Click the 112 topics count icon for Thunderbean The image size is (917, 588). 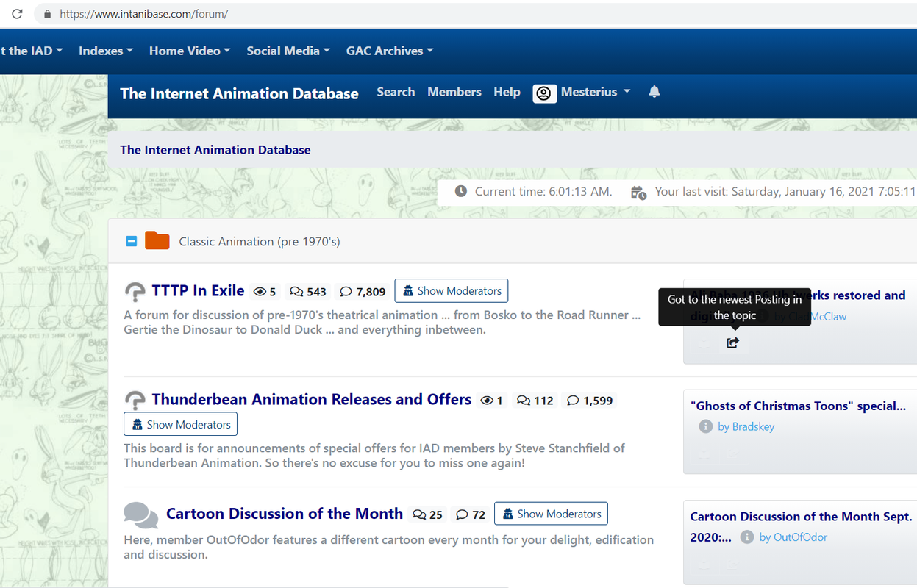tap(524, 401)
